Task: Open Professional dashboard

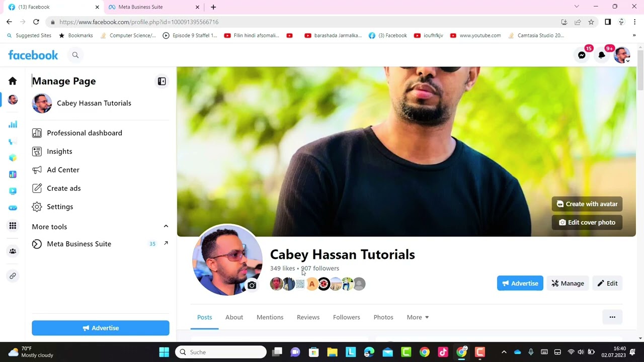Action: click(x=101, y=133)
